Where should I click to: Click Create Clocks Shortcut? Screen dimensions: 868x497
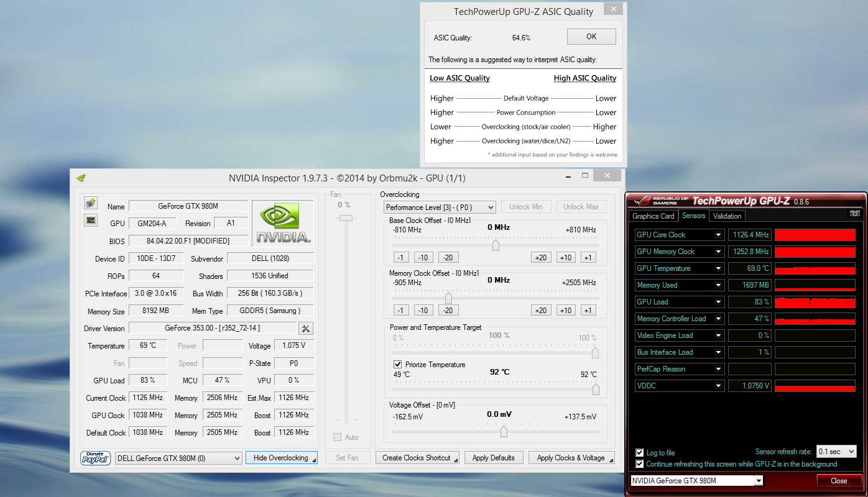pyautogui.click(x=417, y=458)
